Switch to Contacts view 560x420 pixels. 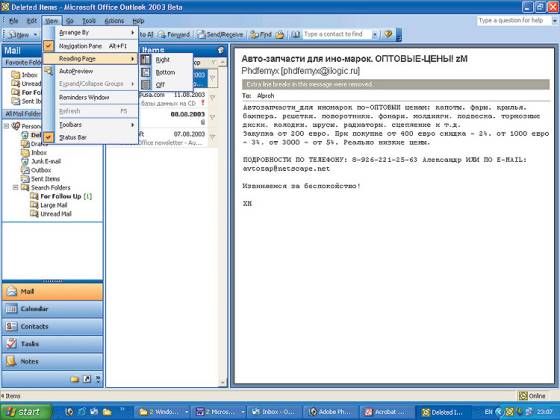pyautogui.click(x=52, y=326)
